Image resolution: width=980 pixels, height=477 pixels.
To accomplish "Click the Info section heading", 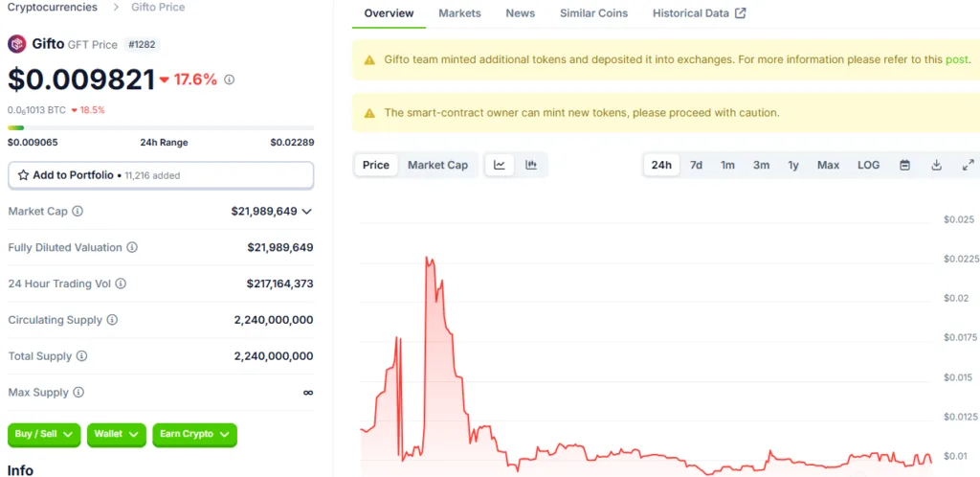I will point(21,470).
